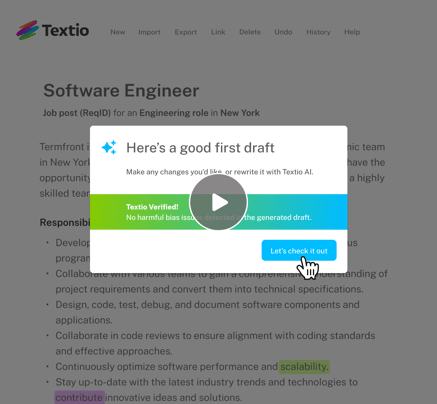Click the Textio logo icon
The image size is (437, 404).
pyautogui.click(x=27, y=30)
